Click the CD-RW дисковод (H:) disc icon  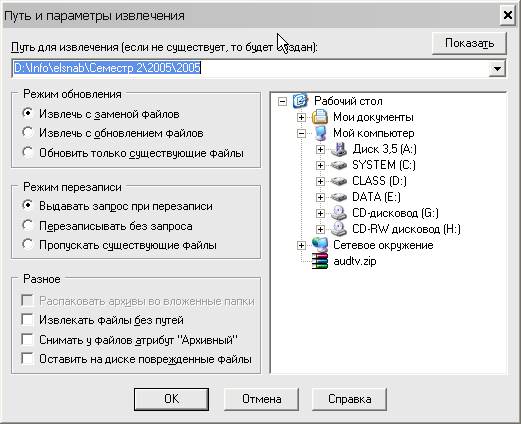pos(339,229)
